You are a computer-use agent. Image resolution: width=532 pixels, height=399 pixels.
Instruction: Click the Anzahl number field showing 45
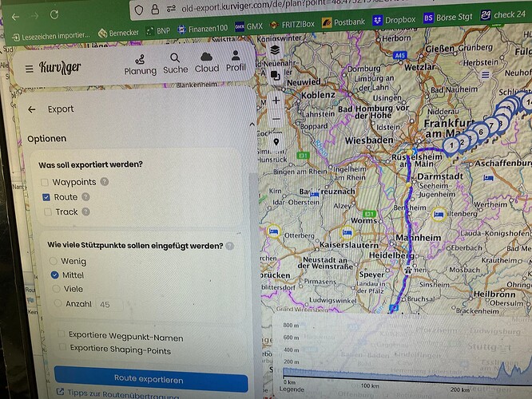point(109,304)
